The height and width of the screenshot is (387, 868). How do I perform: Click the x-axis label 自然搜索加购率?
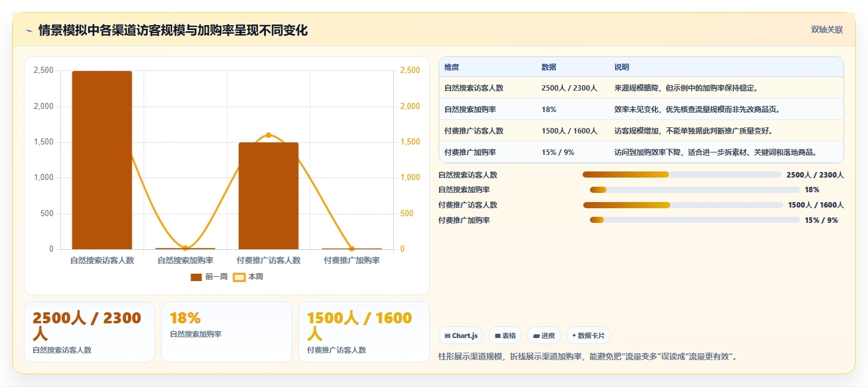point(186,260)
